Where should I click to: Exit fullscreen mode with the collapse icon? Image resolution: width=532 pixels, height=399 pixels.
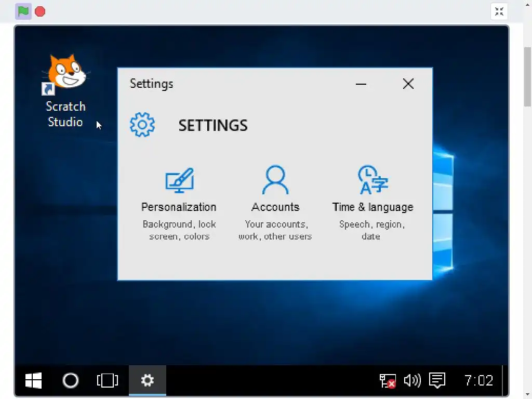click(499, 11)
